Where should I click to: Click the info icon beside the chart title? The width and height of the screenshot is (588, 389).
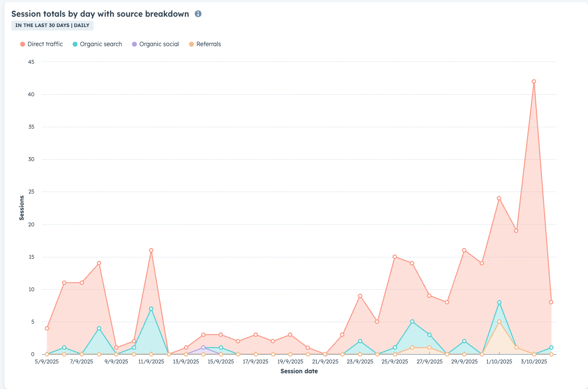point(198,14)
